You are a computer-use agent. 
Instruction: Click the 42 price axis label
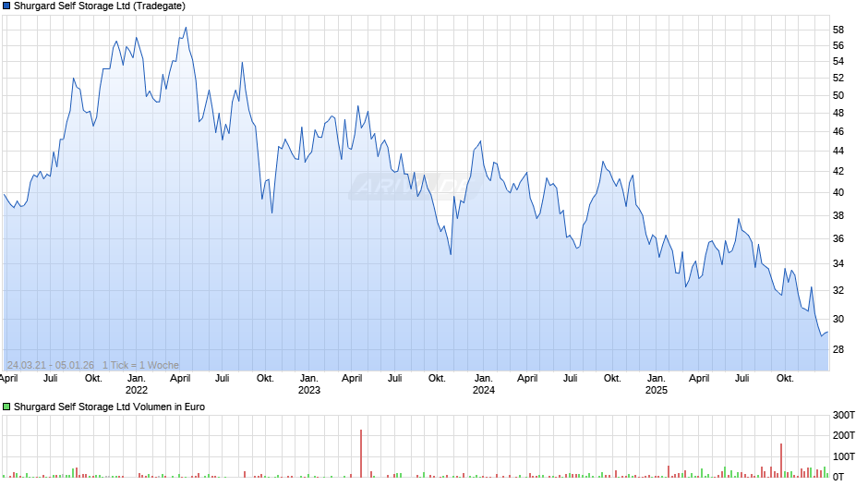pyautogui.click(x=838, y=171)
